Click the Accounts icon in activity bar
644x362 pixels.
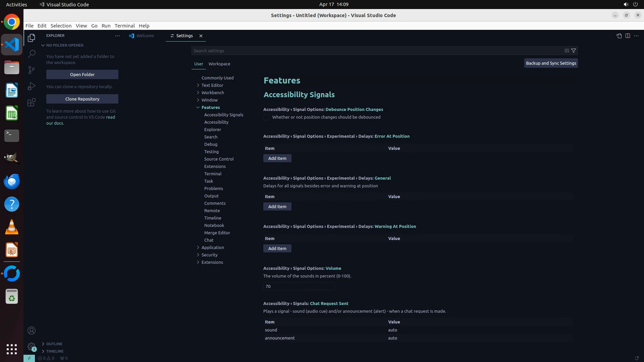coord(32,330)
